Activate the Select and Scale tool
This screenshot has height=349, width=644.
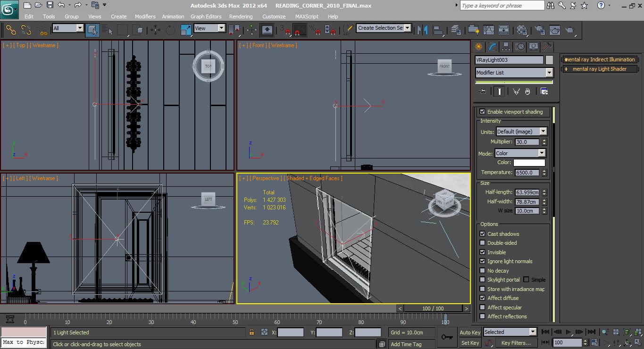185,30
